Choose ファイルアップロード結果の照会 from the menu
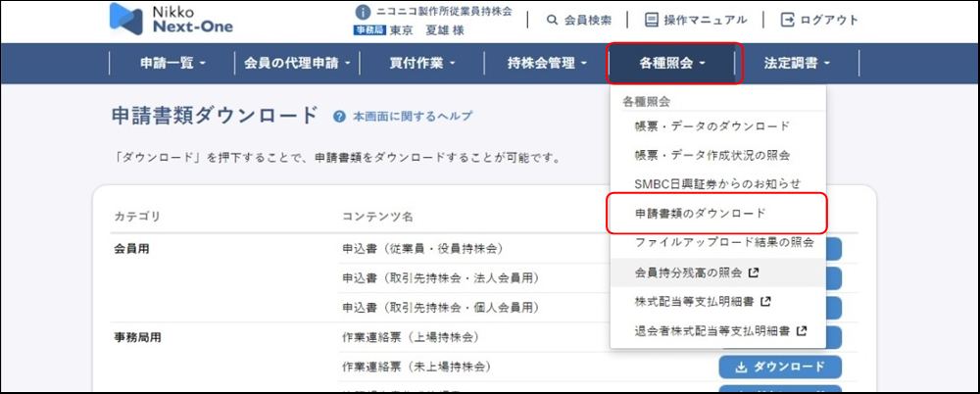This screenshot has height=394, width=980. pyautogui.click(x=724, y=241)
